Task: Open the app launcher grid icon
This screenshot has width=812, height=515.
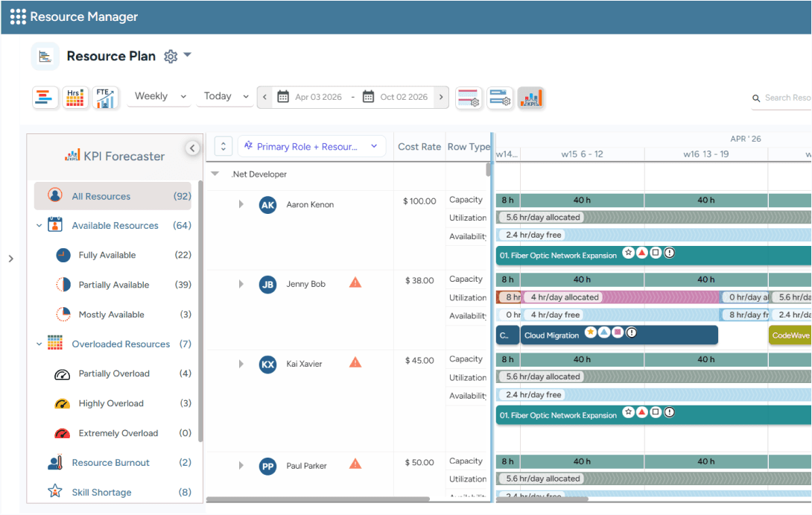Action: click(18, 16)
